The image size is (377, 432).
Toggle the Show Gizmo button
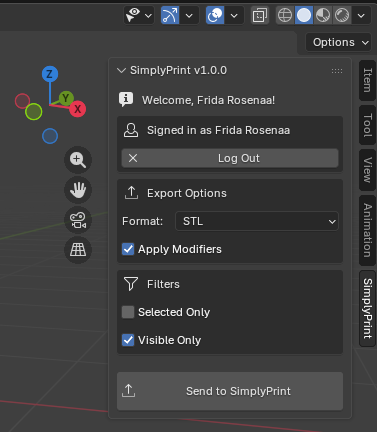[x=170, y=15]
